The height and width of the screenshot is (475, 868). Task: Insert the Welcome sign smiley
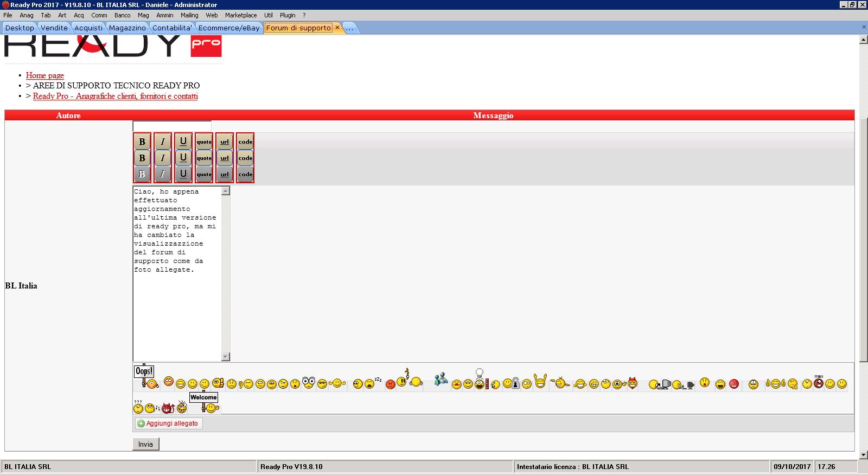coord(205,402)
